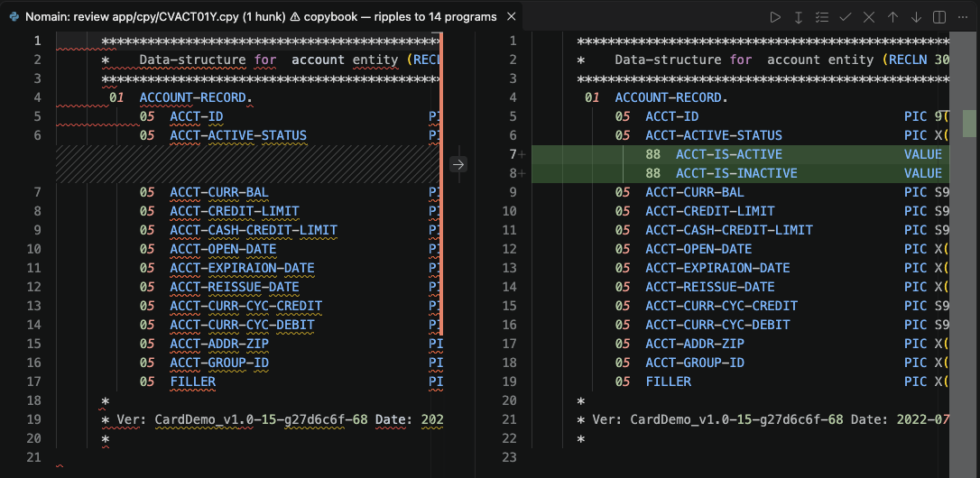Click ACCT-EXPIRAION-DATE in the right pane
980x478 pixels.
point(717,268)
